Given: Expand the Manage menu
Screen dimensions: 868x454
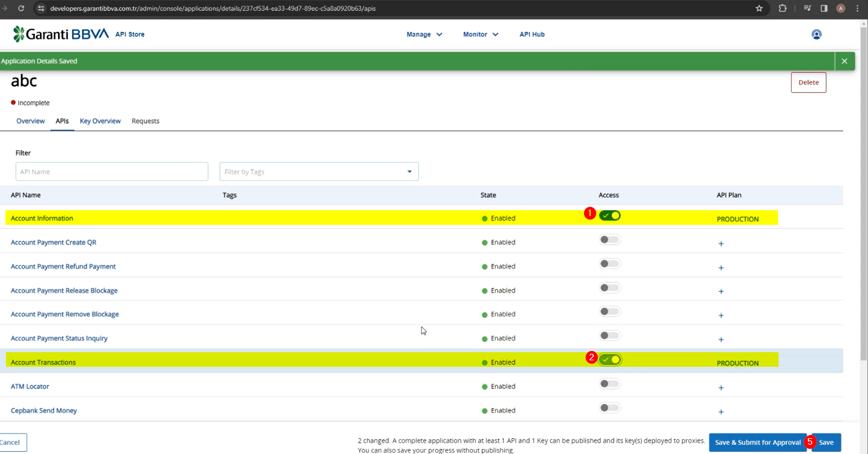Looking at the screenshot, I should pos(424,34).
